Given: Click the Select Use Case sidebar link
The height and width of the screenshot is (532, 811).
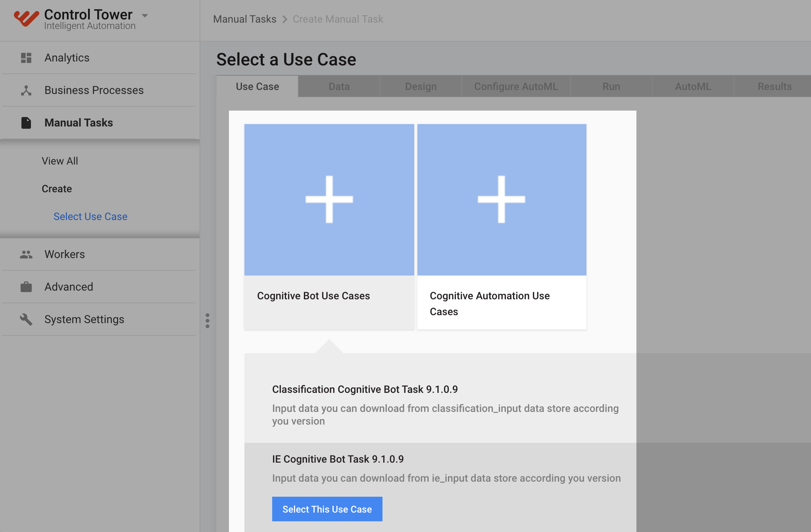Looking at the screenshot, I should pos(90,216).
